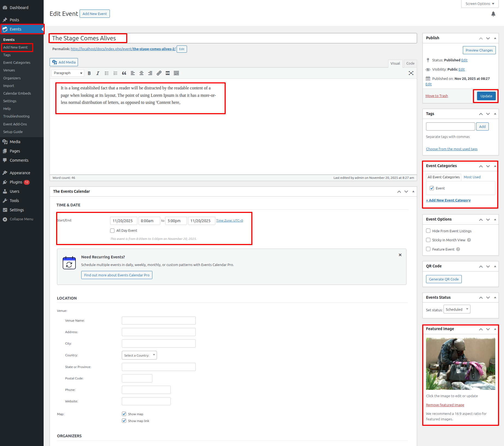Uncheck the Show map link checkbox
504x446 pixels.
coord(124,421)
